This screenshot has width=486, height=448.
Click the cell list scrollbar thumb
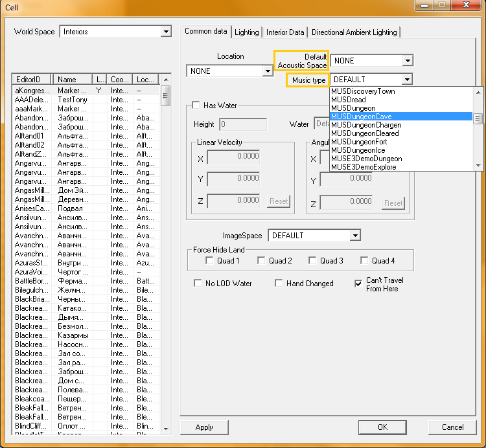(166, 96)
